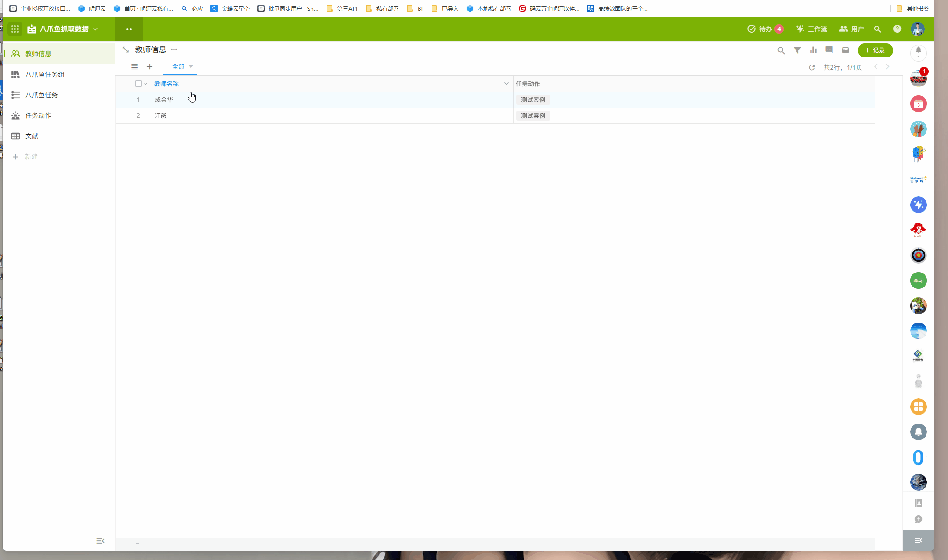Open the 成金华 record row
Image resolution: width=948 pixels, height=560 pixels.
pyautogui.click(x=164, y=100)
